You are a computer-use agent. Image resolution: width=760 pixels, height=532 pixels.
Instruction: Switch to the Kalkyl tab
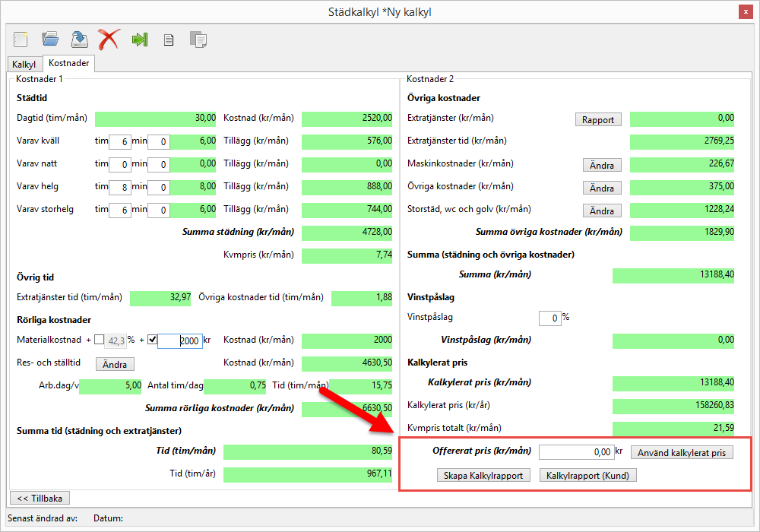coord(24,65)
